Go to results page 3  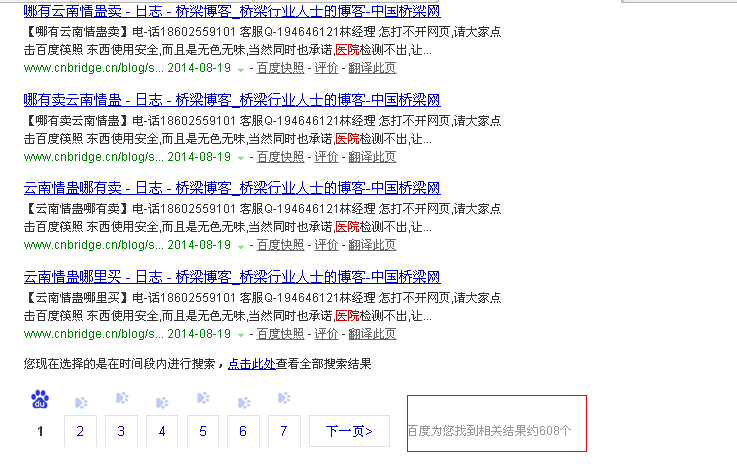(121, 431)
